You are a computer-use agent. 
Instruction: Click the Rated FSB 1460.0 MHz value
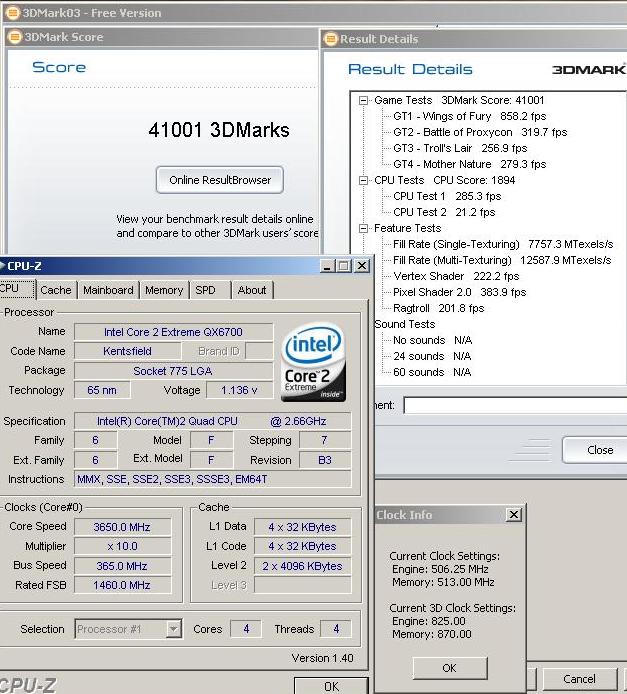(x=123, y=585)
